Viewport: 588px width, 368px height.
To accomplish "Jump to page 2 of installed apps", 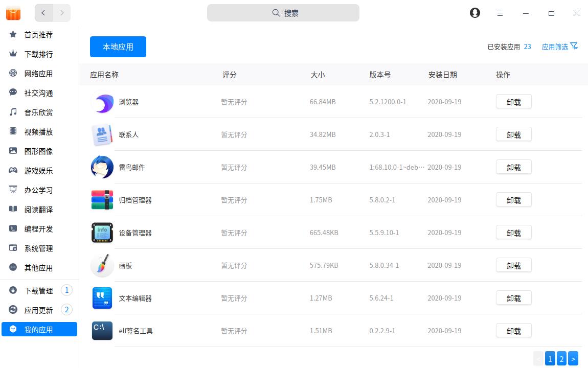I will pos(561,359).
